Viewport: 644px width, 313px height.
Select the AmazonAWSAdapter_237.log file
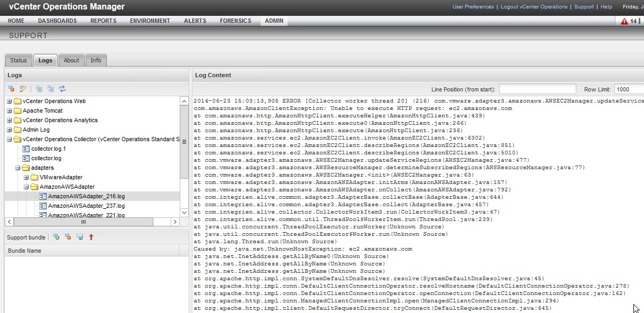86,206
